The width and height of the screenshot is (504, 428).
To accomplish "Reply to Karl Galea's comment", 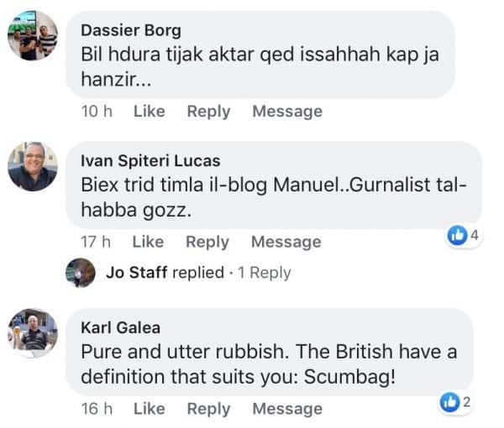I will coord(208,409).
